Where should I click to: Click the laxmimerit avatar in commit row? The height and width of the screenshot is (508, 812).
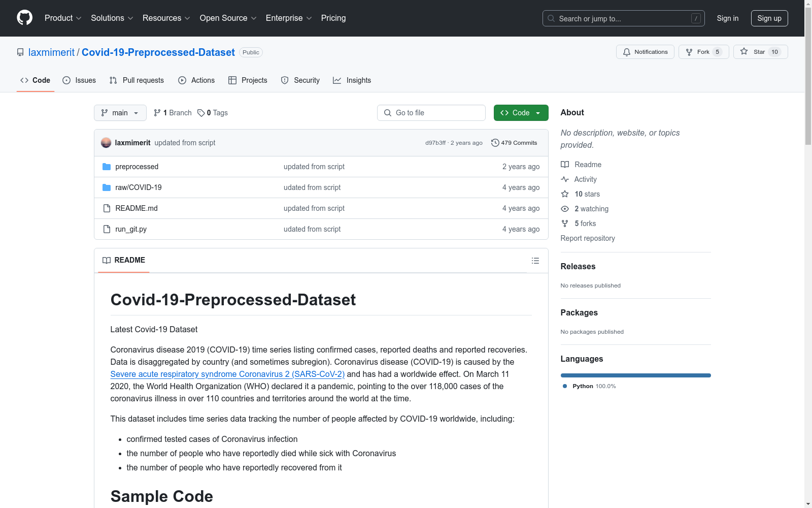click(106, 143)
